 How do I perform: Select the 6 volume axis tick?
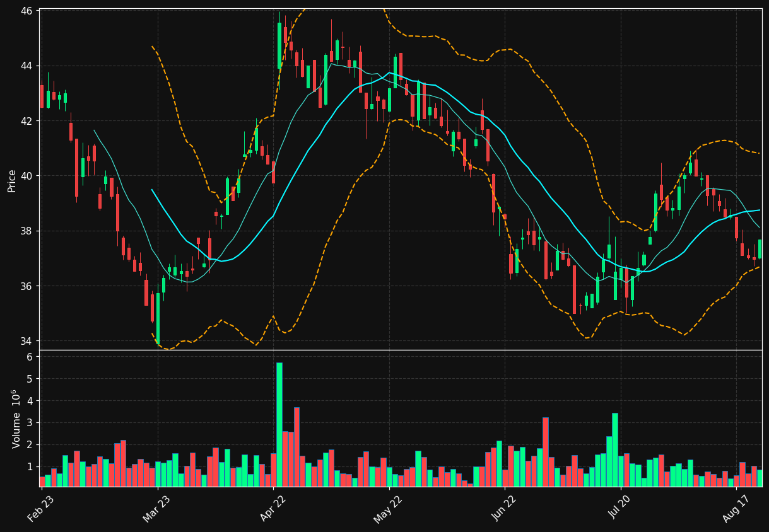[x=31, y=357]
